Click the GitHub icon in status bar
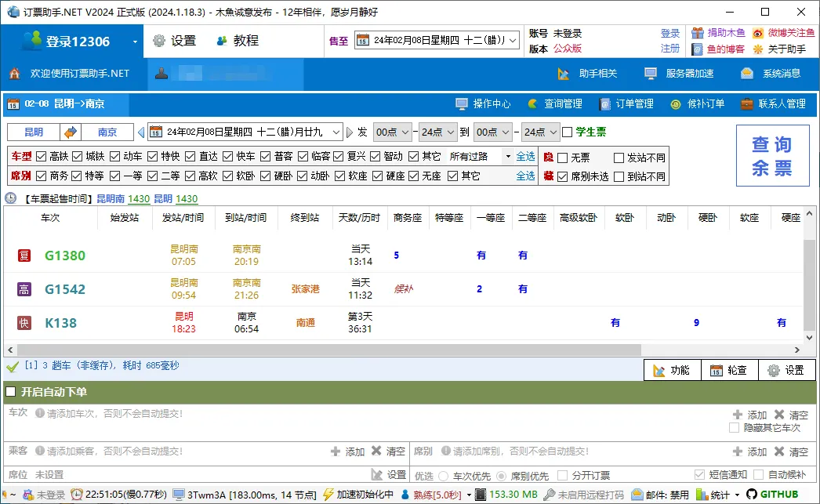The width and height of the screenshot is (820, 504). [752, 494]
